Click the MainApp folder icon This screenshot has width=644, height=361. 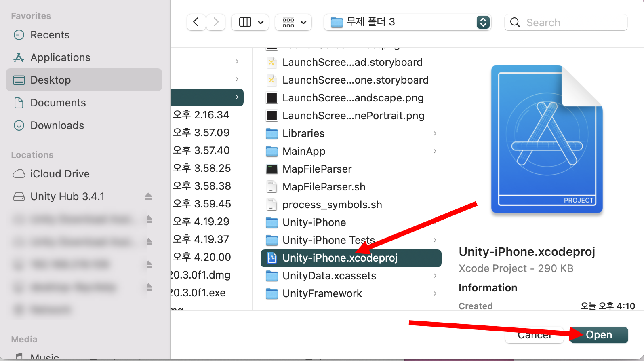[x=272, y=151]
